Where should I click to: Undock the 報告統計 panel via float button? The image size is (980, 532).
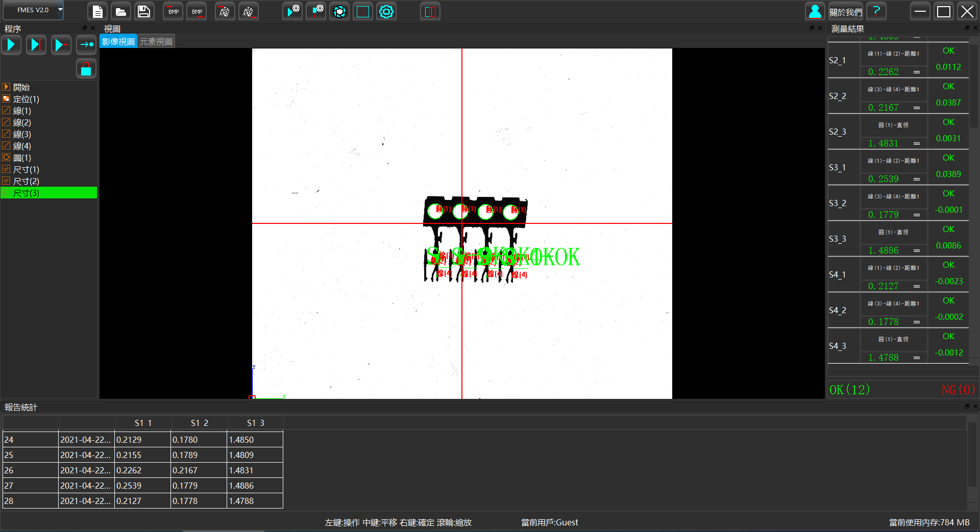point(967,407)
